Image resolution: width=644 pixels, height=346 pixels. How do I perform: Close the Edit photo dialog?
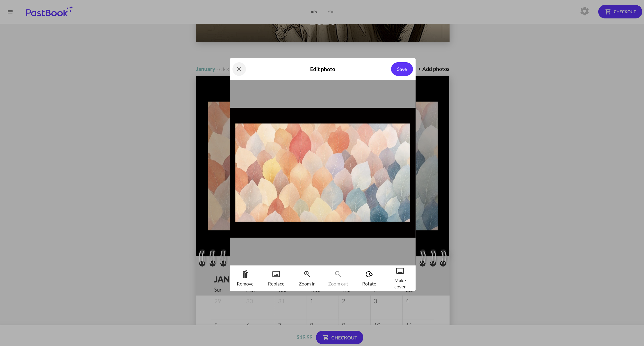(x=239, y=69)
